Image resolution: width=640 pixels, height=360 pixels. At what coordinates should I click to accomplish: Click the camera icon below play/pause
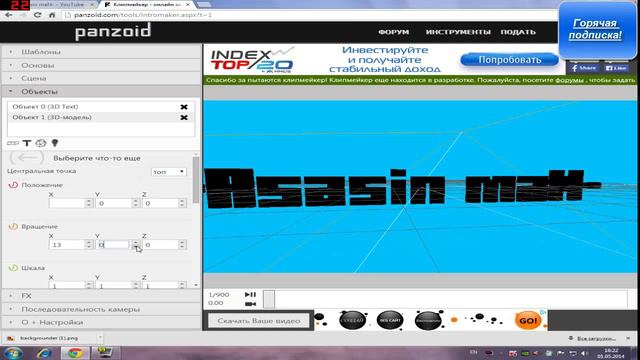(x=250, y=304)
